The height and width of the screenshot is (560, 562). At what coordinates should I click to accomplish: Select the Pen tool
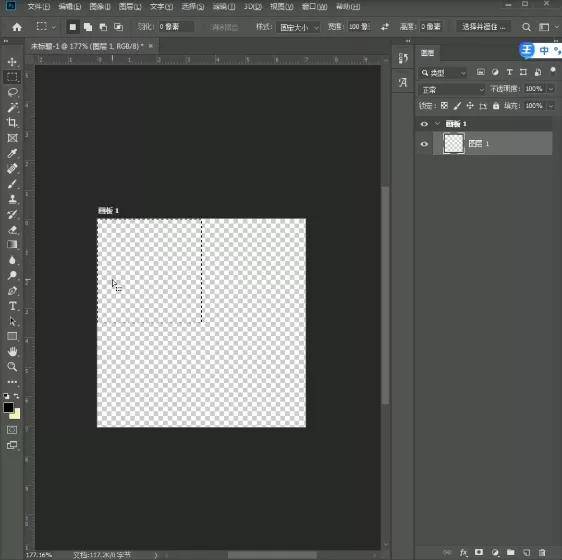[x=12, y=291]
